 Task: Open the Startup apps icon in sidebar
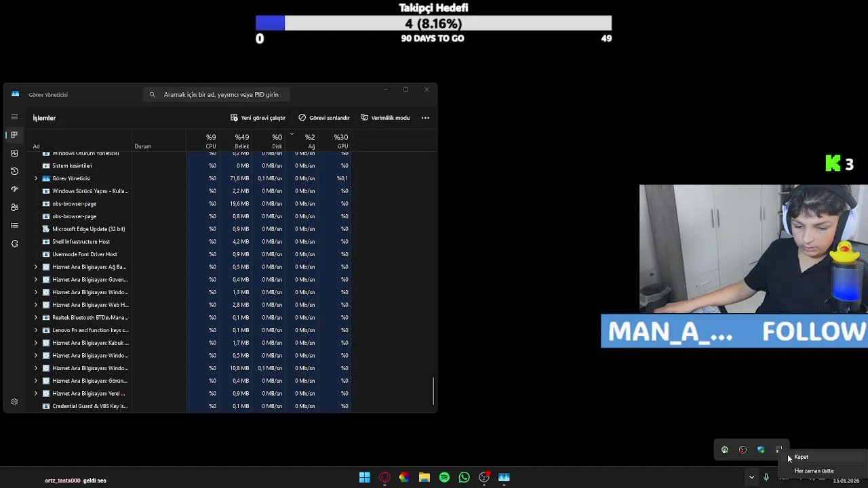point(14,189)
